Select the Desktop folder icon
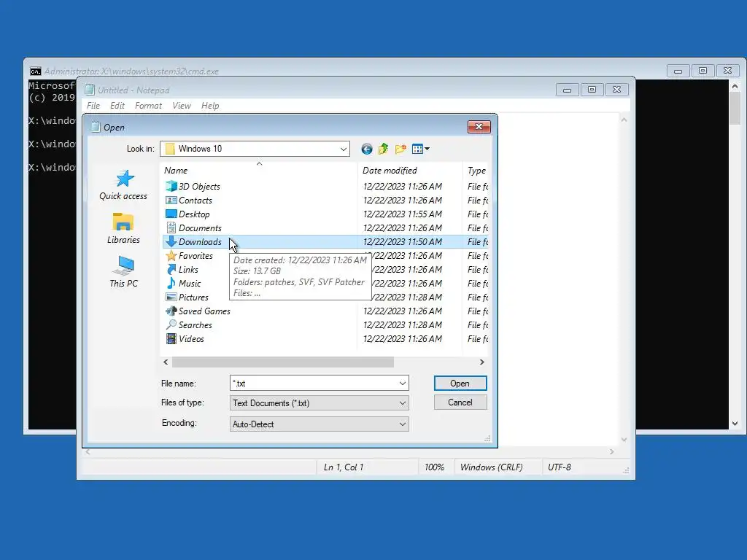This screenshot has width=747, height=560. click(171, 214)
